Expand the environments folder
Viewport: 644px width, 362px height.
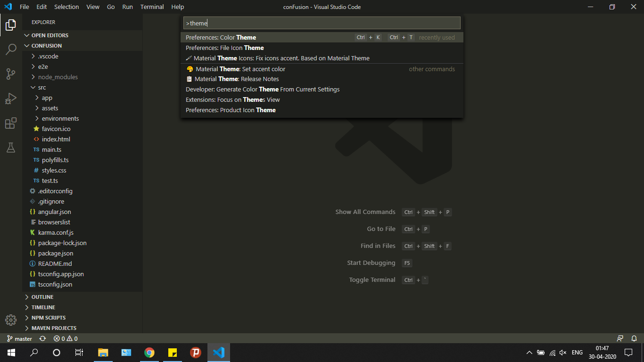(83, 118)
